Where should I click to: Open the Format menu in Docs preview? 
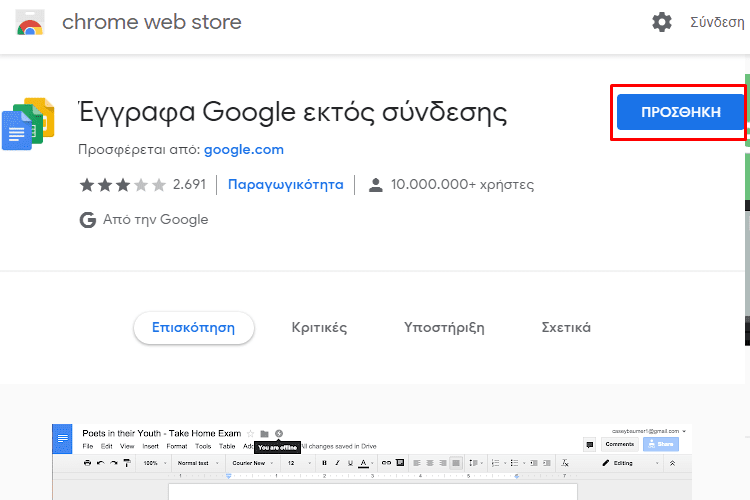(x=177, y=446)
